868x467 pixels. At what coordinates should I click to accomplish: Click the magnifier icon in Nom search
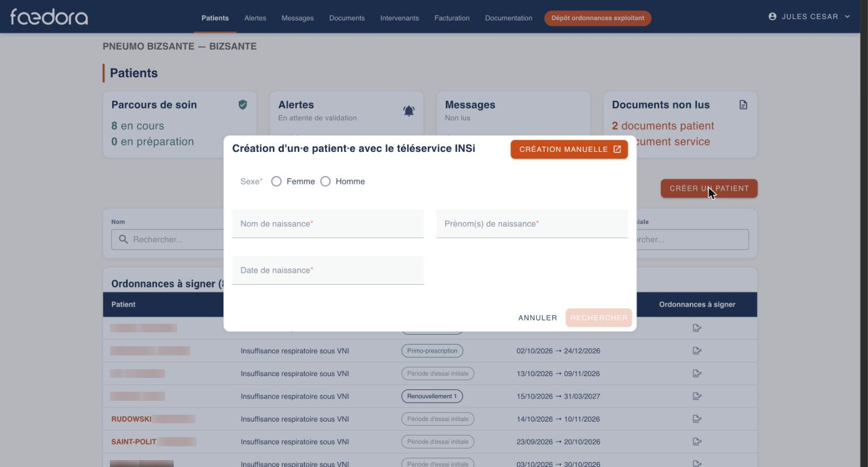(x=123, y=239)
